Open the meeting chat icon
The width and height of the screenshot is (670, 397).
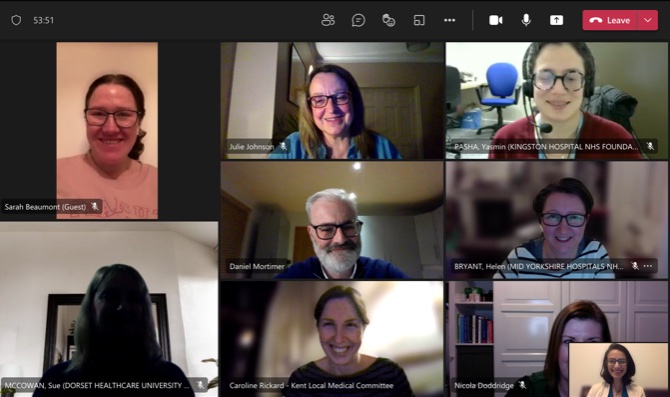click(358, 20)
